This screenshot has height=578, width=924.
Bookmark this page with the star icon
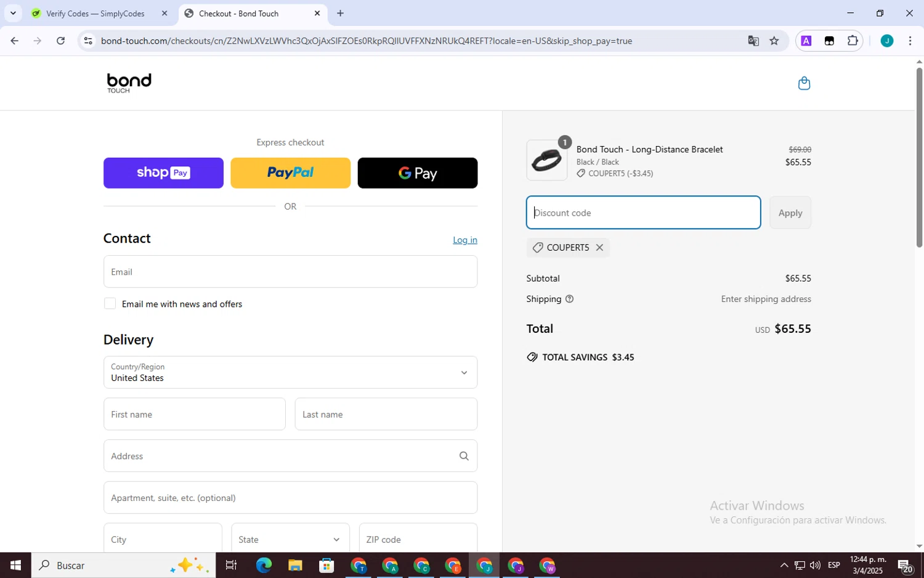[774, 41]
